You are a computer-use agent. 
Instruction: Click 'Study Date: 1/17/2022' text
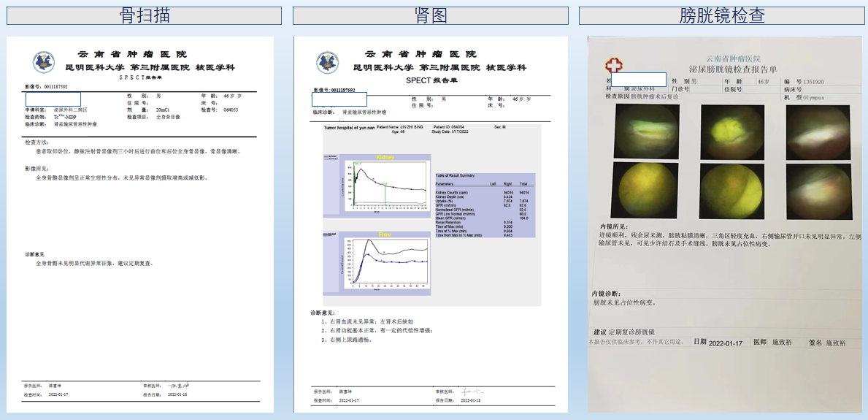click(449, 131)
